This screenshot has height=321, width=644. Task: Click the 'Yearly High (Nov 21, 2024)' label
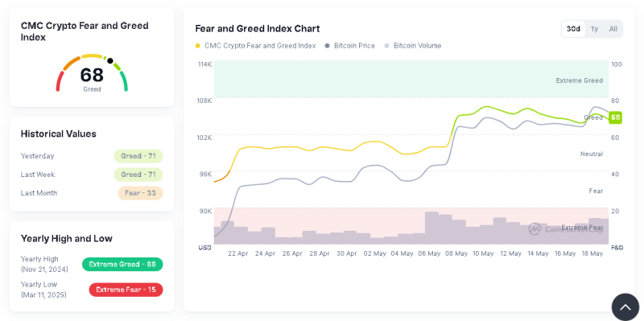point(44,265)
